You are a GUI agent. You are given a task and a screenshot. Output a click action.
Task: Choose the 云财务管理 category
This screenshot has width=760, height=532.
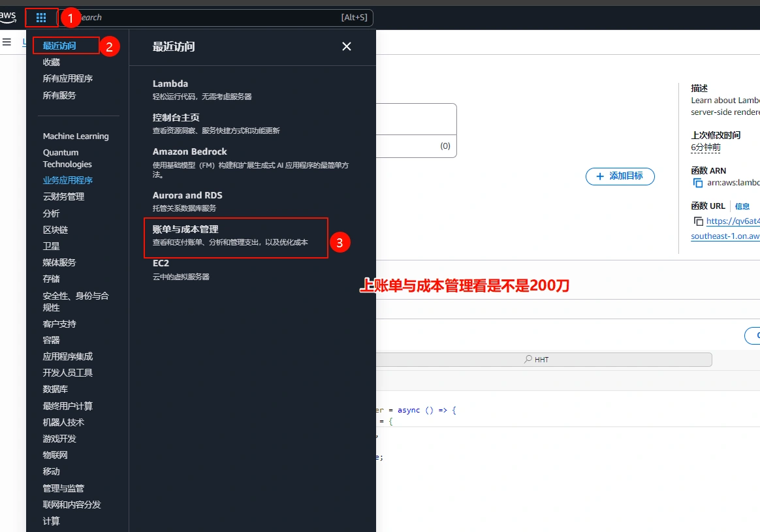[63, 196]
